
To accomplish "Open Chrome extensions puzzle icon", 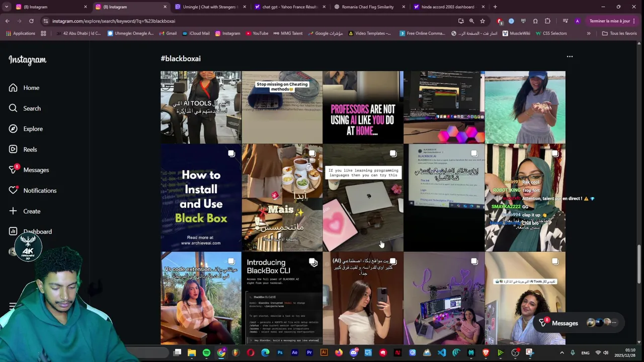I will click(547, 21).
